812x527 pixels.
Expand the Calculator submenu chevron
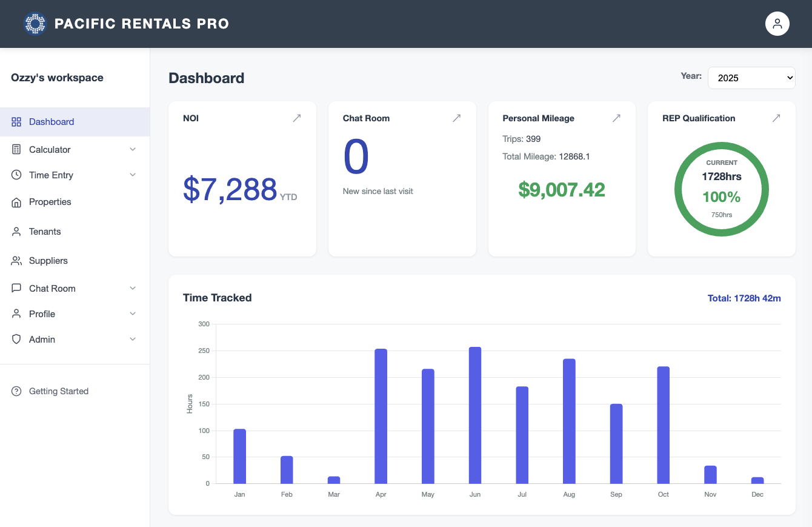[x=133, y=150]
